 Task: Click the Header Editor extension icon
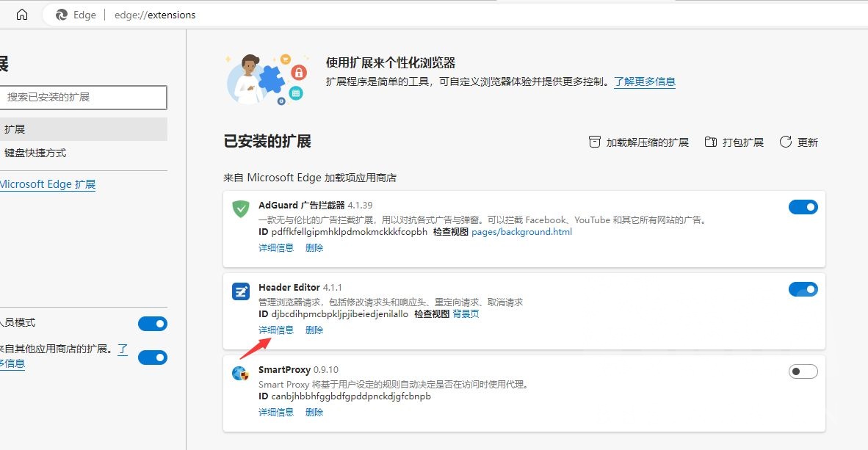coord(240,291)
